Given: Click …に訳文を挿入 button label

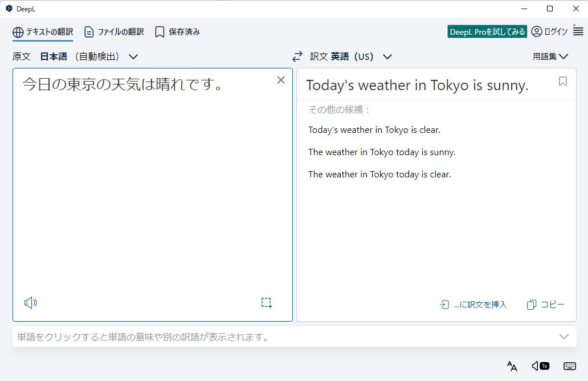Looking at the screenshot, I should coord(480,305).
